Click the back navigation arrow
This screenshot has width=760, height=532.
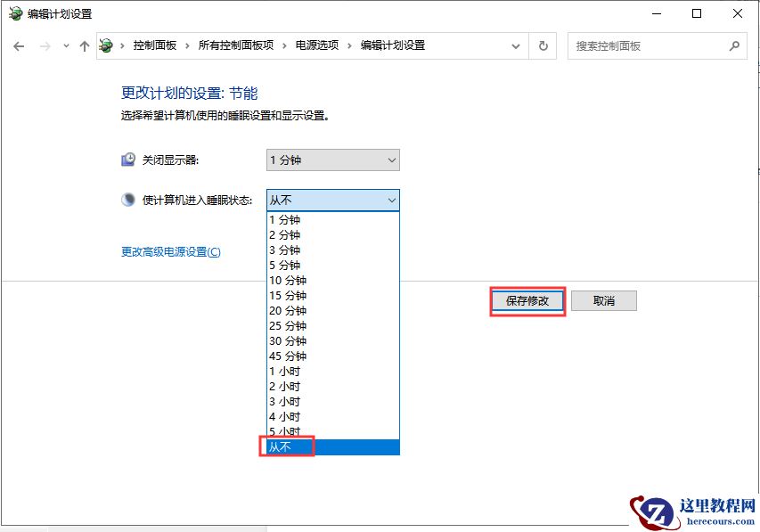coord(19,46)
